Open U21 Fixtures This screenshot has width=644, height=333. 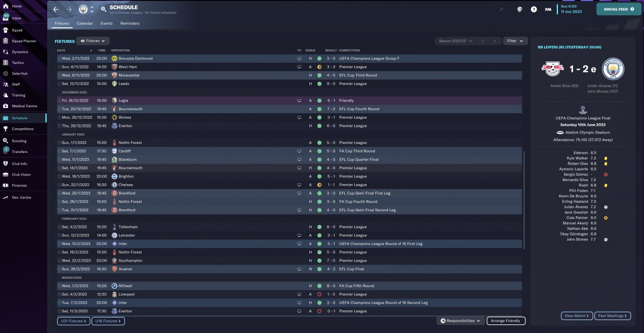tap(73, 321)
